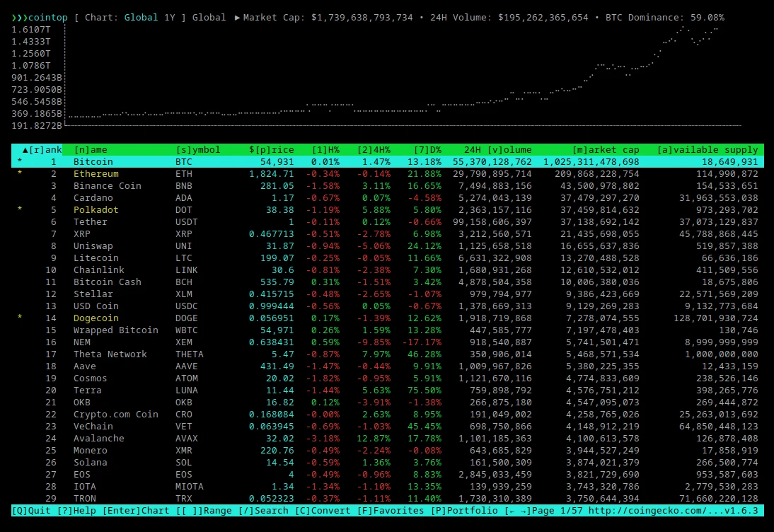Viewport: 774px width, 532px height.
Task: Click the [C]Convert currency option
Action: [x=323, y=510]
